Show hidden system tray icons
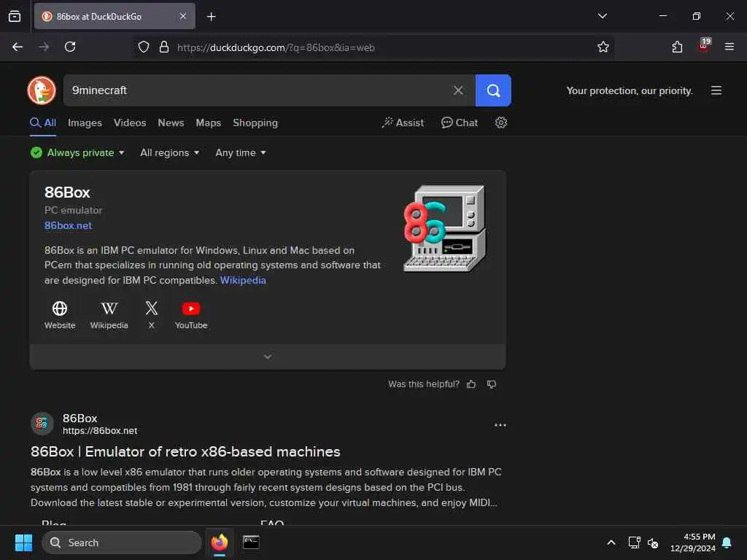 (x=611, y=542)
